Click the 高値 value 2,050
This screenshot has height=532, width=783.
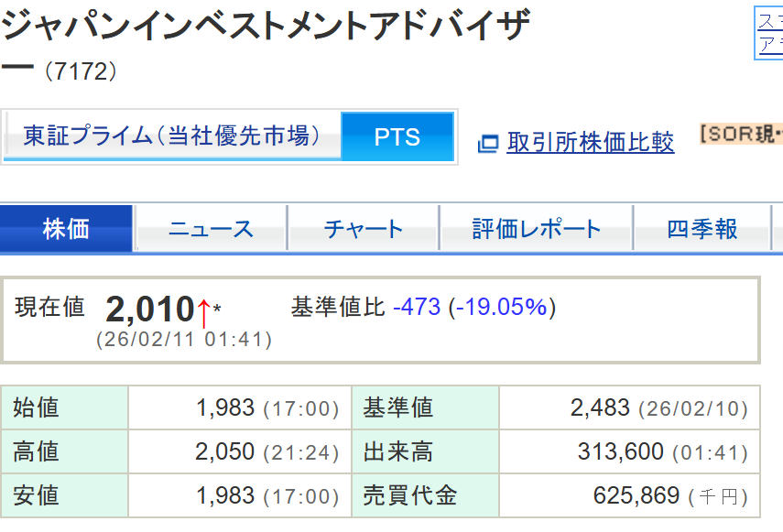224,451
